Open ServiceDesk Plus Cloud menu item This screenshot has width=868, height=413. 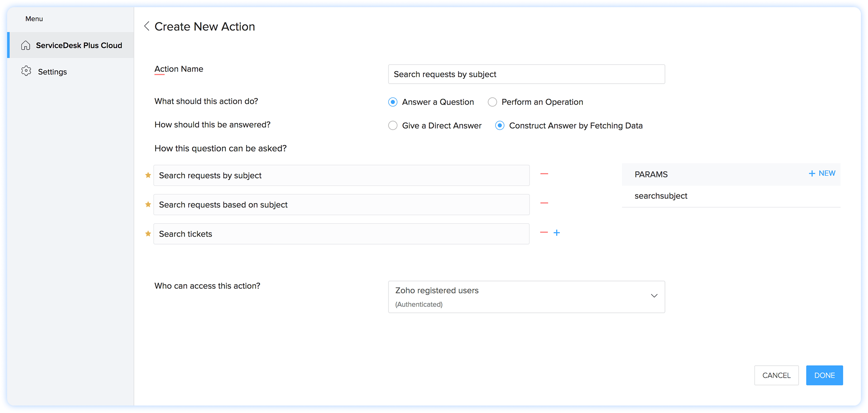pyautogui.click(x=79, y=45)
